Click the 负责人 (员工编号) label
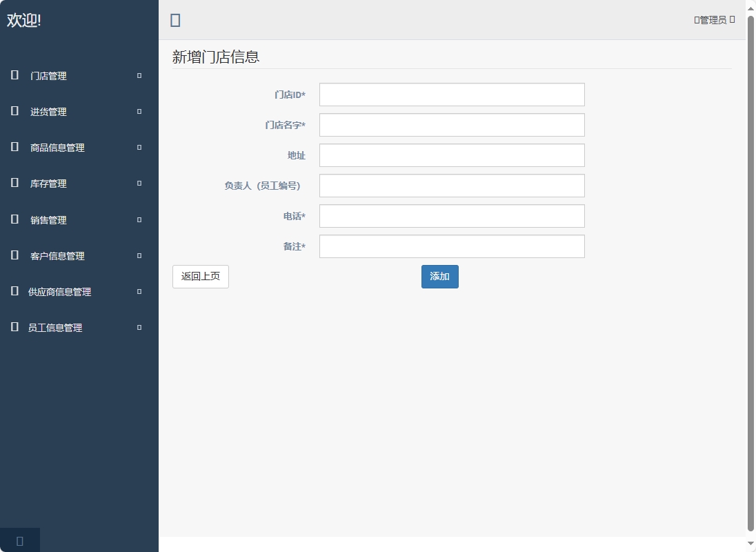Screen dimensions: 756x552 [x=262, y=186]
